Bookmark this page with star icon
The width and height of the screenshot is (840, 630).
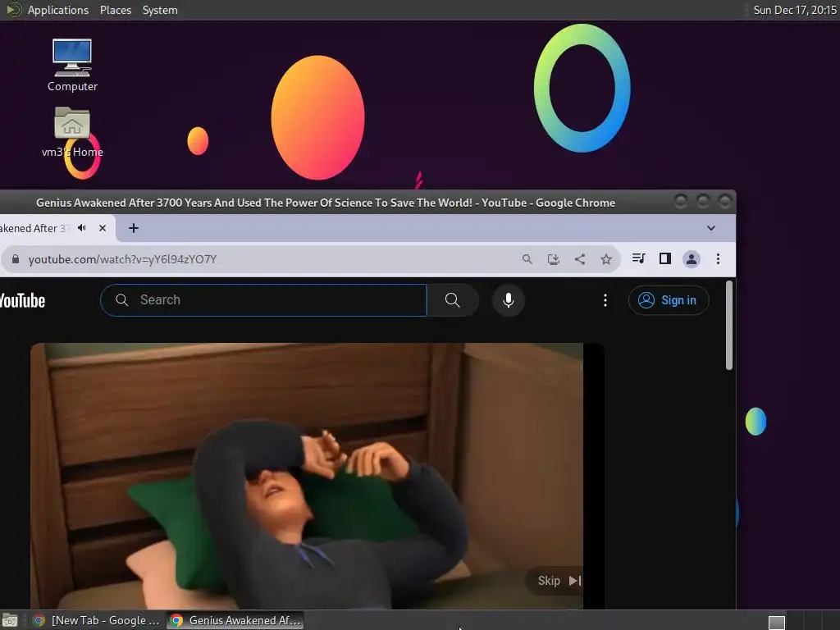[606, 259]
